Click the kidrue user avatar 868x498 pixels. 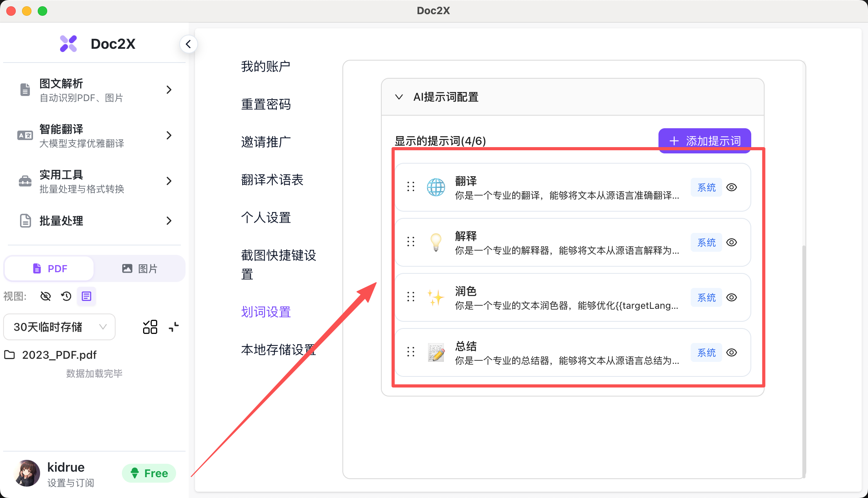(x=26, y=473)
